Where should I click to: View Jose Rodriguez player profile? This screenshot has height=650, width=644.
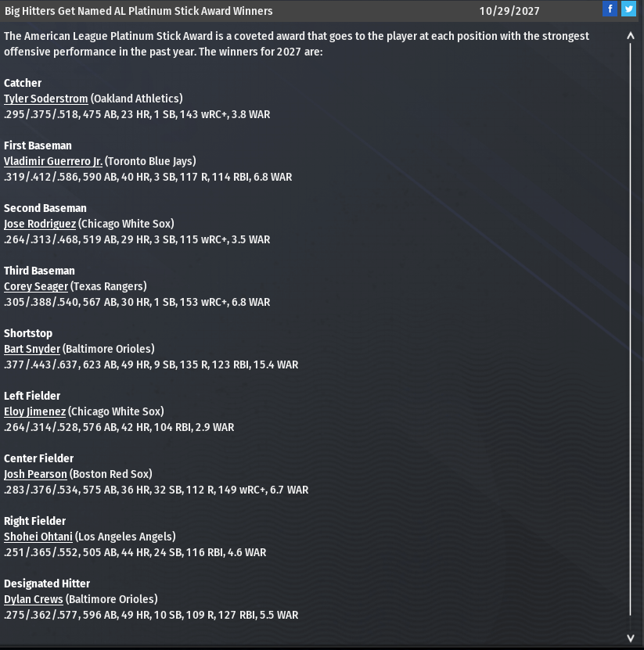point(40,224)
